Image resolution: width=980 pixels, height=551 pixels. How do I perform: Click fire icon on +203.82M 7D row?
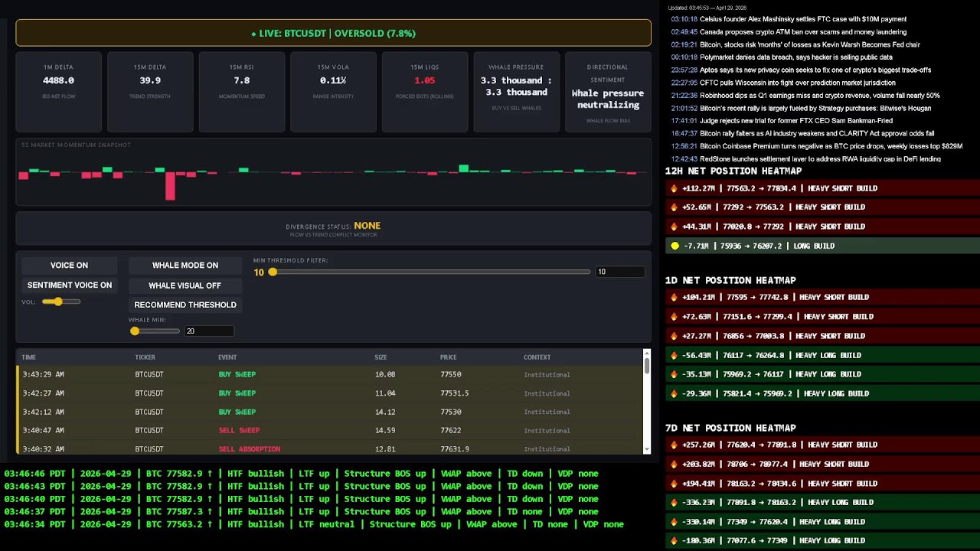point(675,464)
